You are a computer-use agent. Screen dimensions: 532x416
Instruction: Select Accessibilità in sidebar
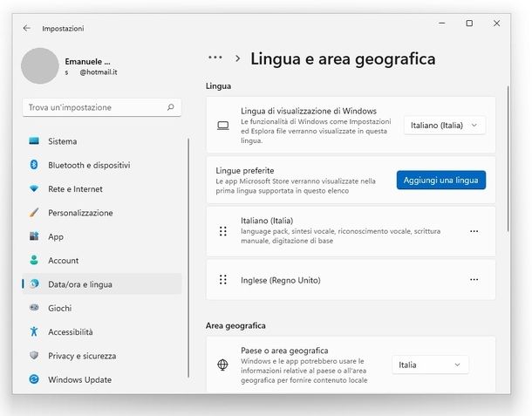pos(102,332)
